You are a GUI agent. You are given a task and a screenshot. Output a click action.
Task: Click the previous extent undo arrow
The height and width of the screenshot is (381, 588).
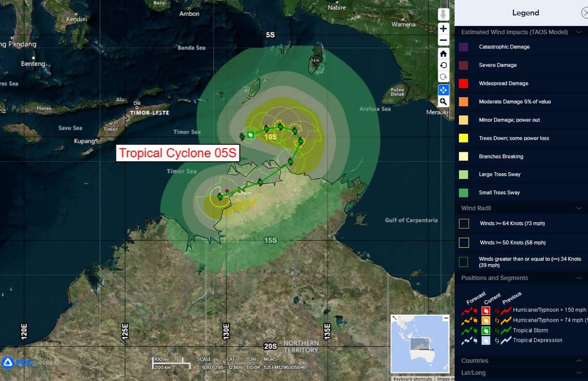tap(444, 65)
